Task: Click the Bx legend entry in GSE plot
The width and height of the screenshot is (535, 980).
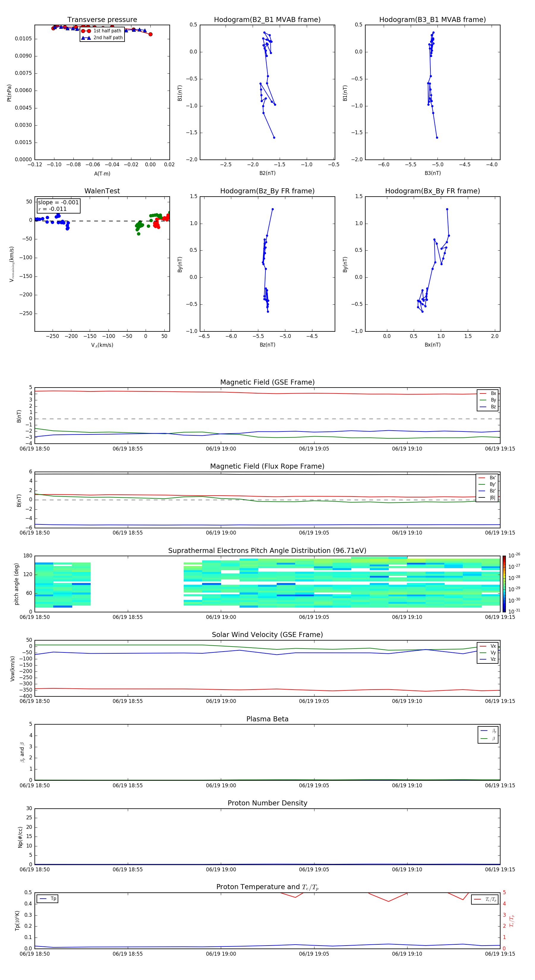Action: (488, 393)
